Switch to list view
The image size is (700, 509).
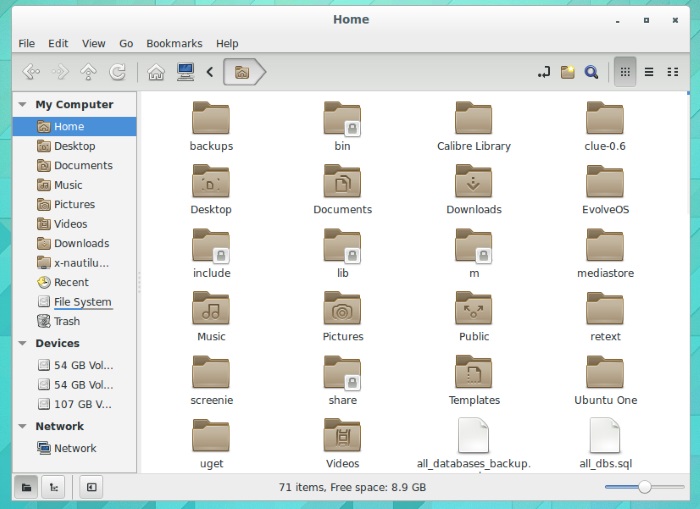click(x=649, y=72)
